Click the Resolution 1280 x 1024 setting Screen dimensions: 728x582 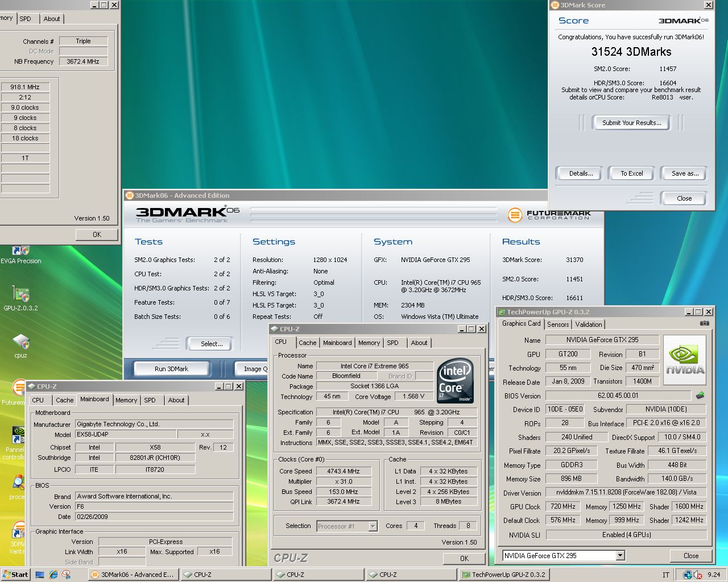(x=330, y=260)
